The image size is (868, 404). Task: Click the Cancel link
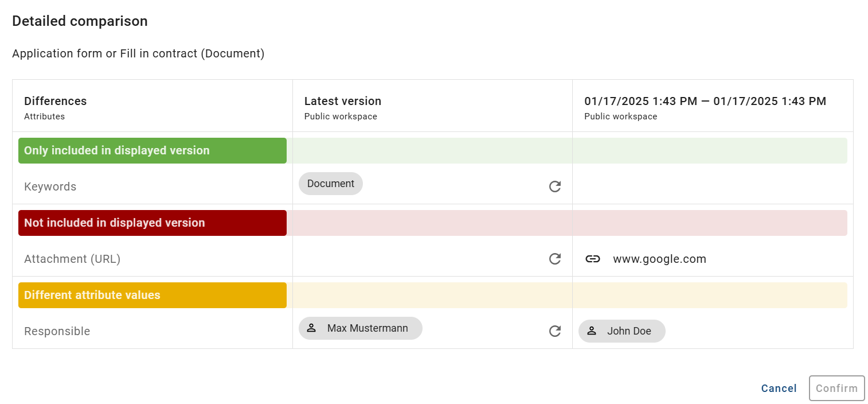779,389
